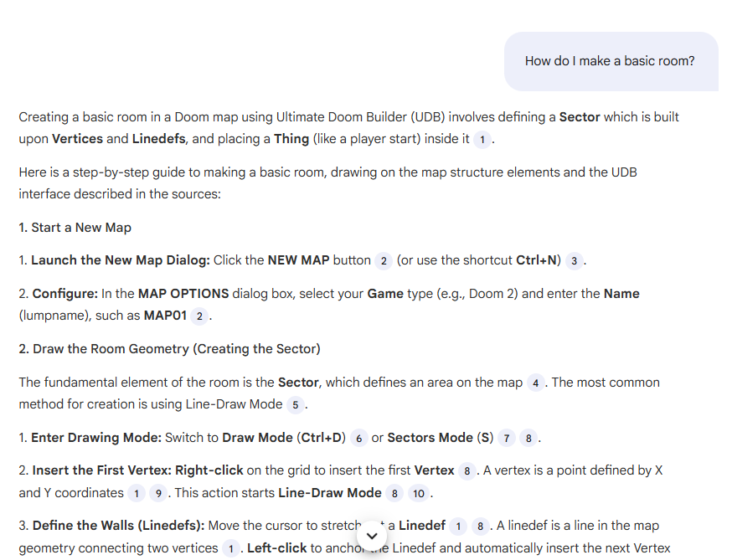Open citation 9 after 'Y coordinates'
The height and width of the screenshot is (560, 732).
click(158, 493)
